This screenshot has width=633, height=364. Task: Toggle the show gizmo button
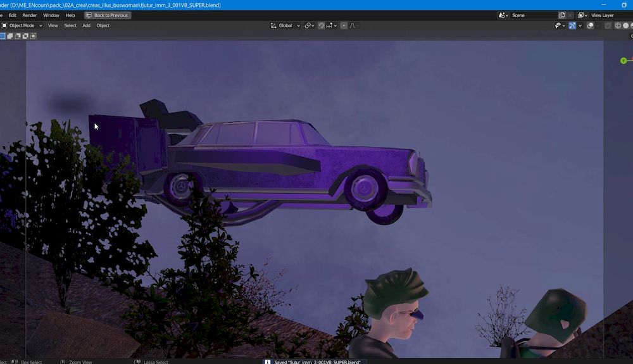click(x=572, y=26)
